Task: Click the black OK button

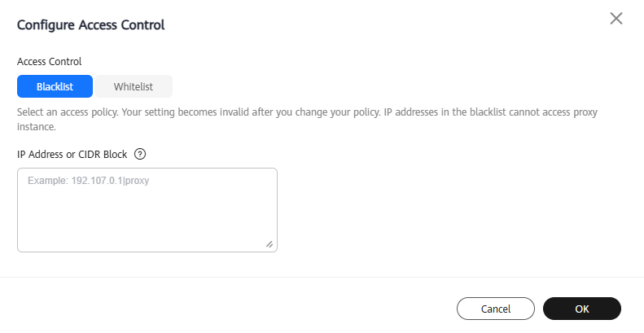Action: 582,309
